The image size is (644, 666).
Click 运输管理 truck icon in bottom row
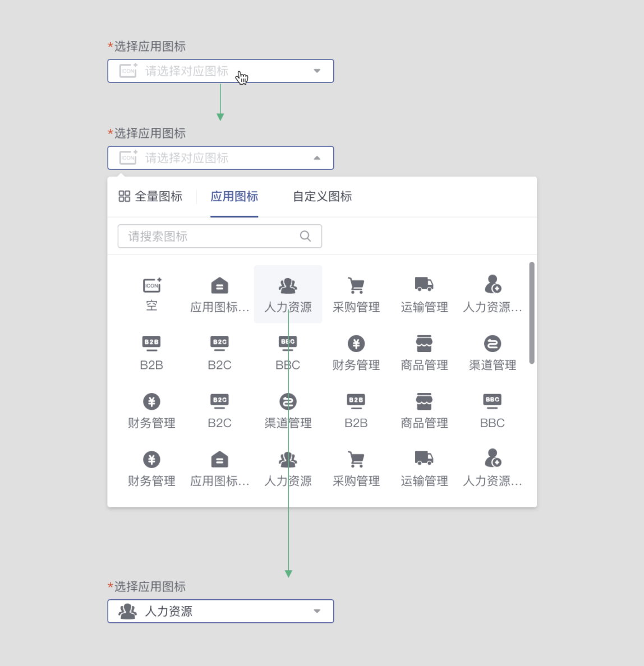424,468
